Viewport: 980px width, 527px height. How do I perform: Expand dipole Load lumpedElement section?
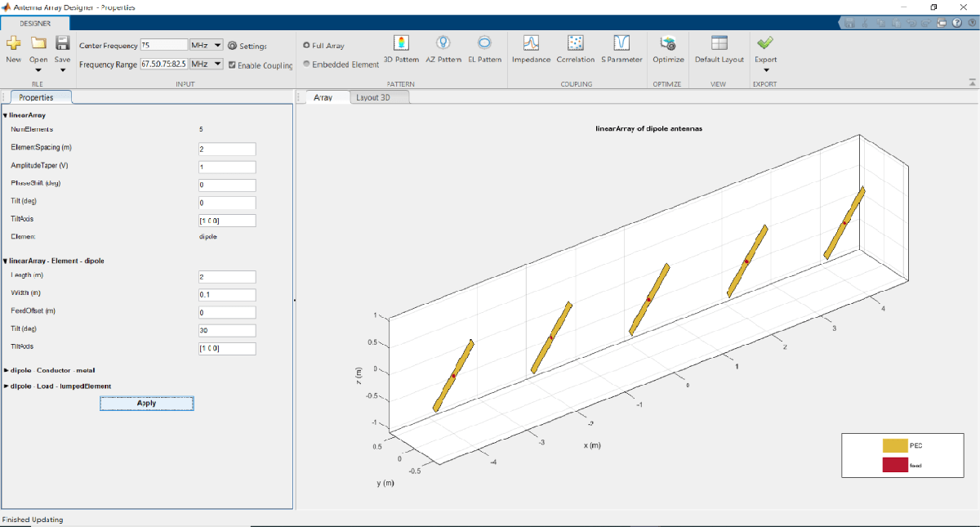tap(7, 386)
